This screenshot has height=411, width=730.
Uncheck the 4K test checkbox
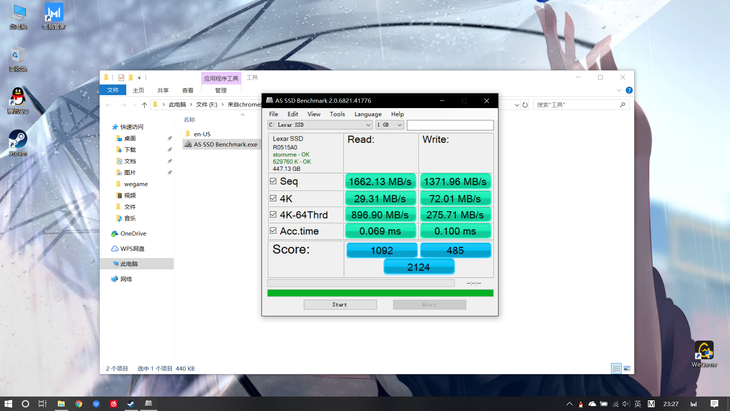pos(273,198)
